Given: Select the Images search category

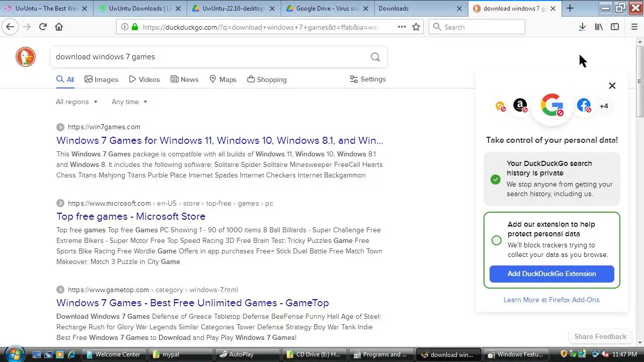Looking at the screenshot, I should (x=101, y=79).
